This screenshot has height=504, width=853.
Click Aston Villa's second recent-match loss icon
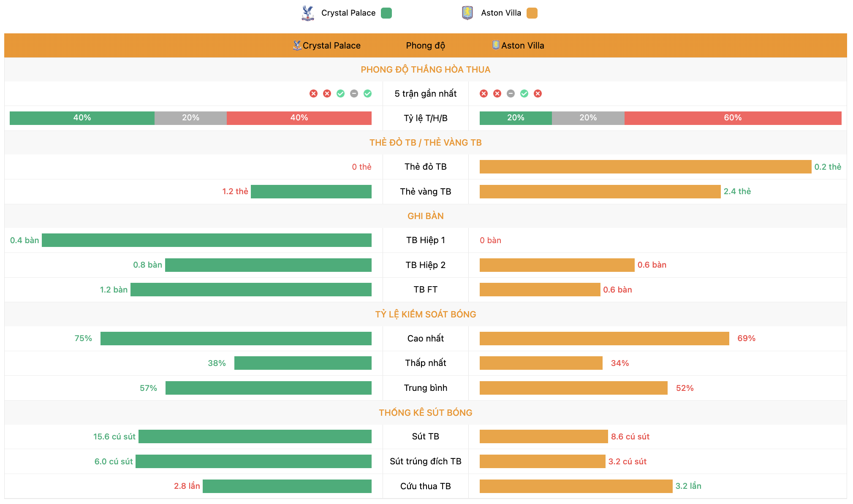pyautogui.click(x=497, y=94)
